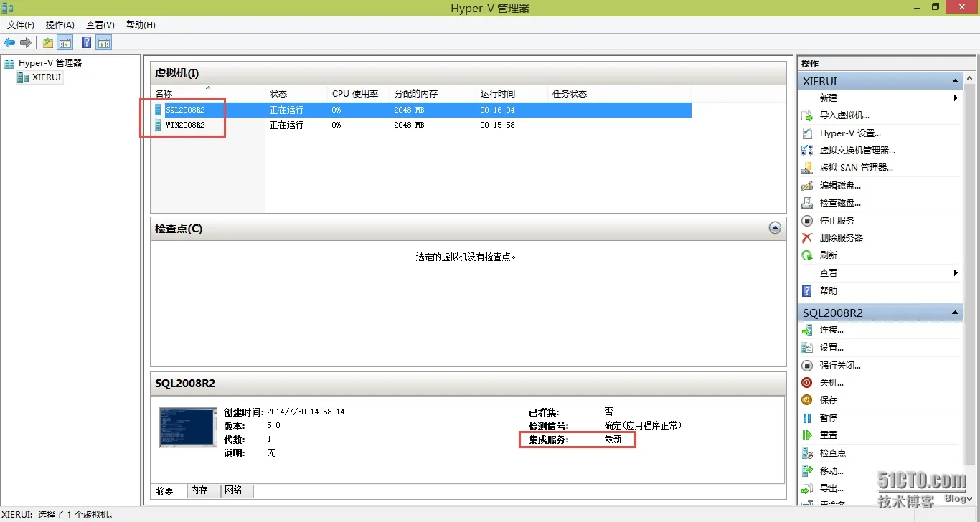980x522 pixels.
Task: Click the 虚拟交换机管理器 icon
Action: [x=807, y=151]
